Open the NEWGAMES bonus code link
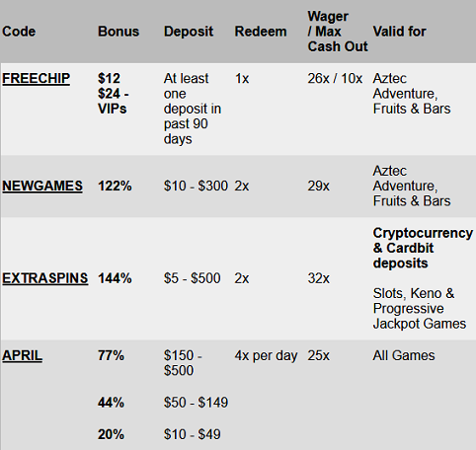The width and height of the screenshot is (476, 450). coord(42,187)
